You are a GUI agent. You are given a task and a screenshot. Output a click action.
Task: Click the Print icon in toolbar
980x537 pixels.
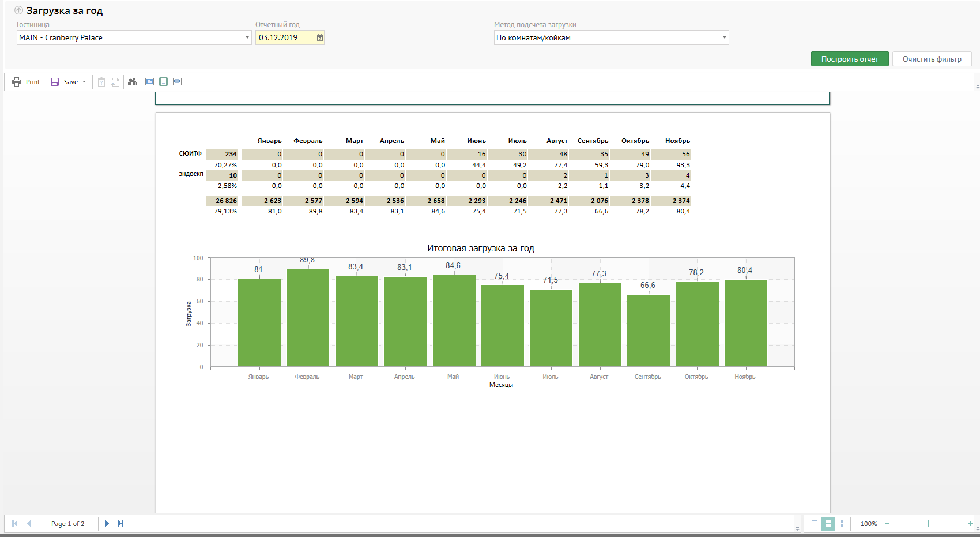pyautogui.click(x=17, y=82)
